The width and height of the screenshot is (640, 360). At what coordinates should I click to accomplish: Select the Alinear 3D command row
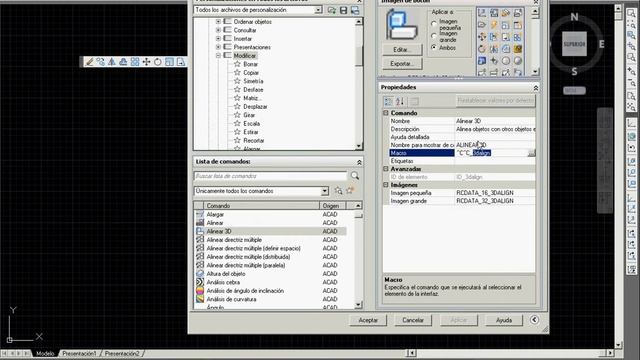tap(271, 231)
